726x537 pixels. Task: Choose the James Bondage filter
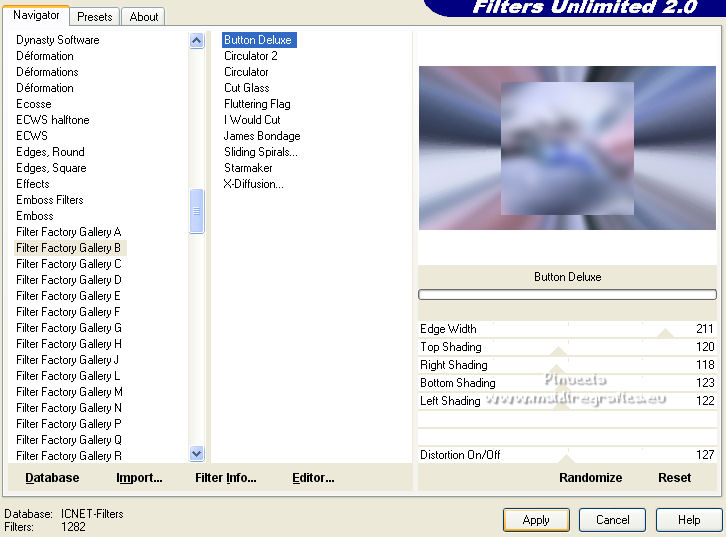262,136
